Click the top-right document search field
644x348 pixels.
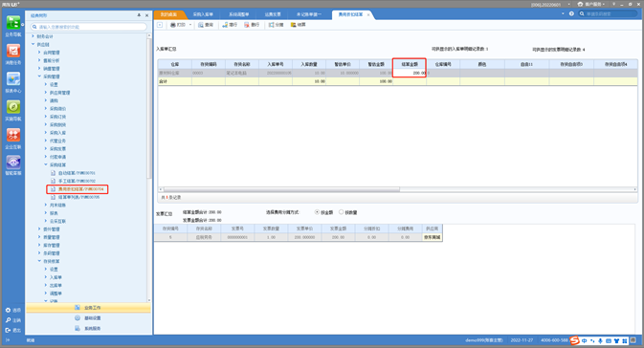click(x=609, y=14)
